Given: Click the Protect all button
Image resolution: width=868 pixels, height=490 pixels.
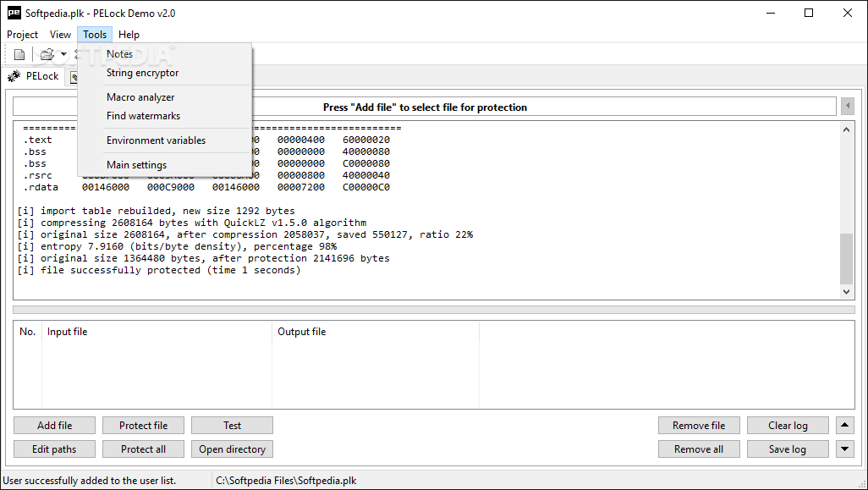Looking at the screenshot, I should click(143, 449).
